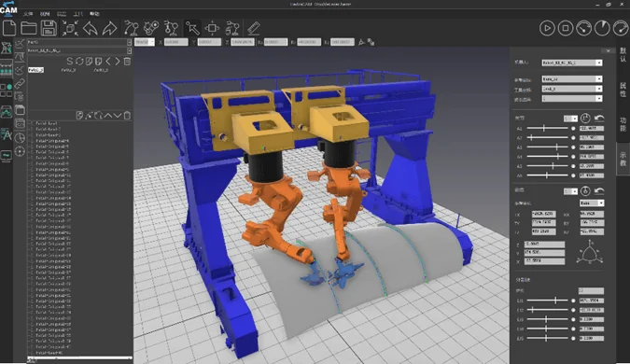The height and width of the screenshot is (364, 630).
Task: Open the step dropdown in the joint section header
Action: (x=570, y=119)
